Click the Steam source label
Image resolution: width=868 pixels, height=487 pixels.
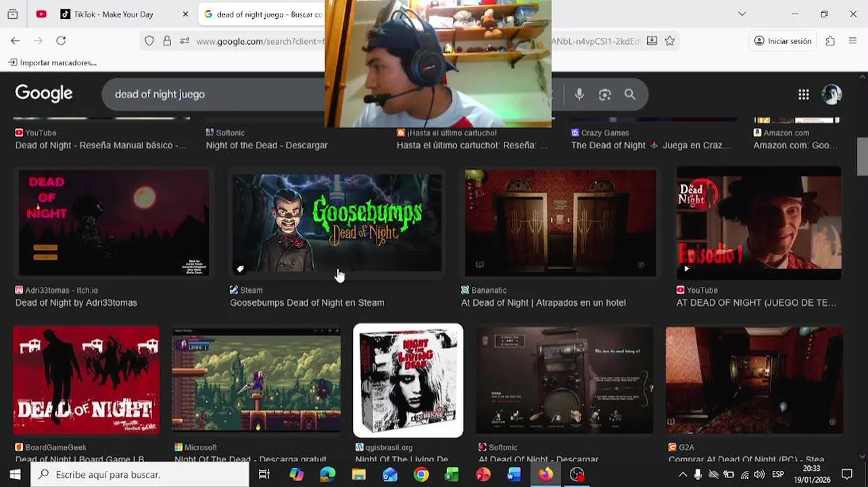251,290
